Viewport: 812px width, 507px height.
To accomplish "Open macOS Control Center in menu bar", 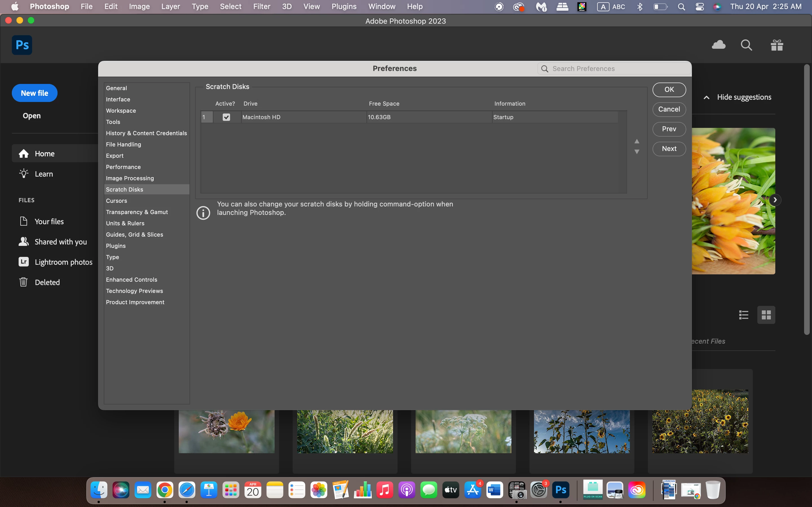I will point(700,6).
